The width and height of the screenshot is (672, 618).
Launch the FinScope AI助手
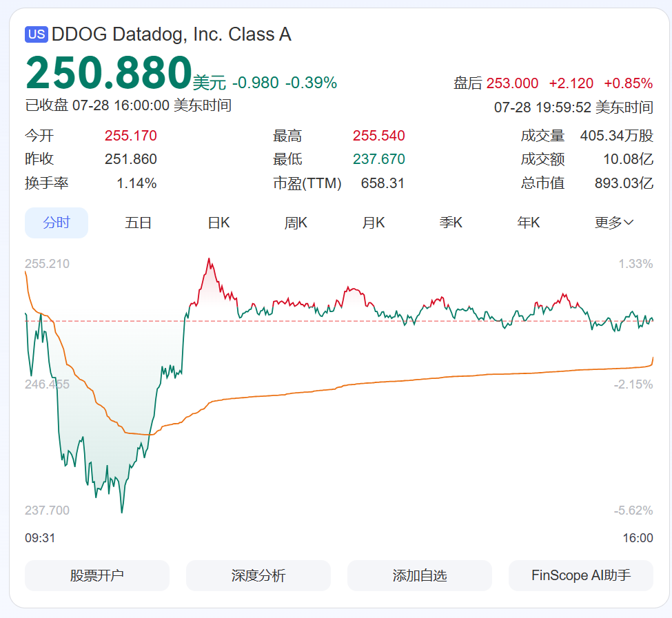(581, 575)
